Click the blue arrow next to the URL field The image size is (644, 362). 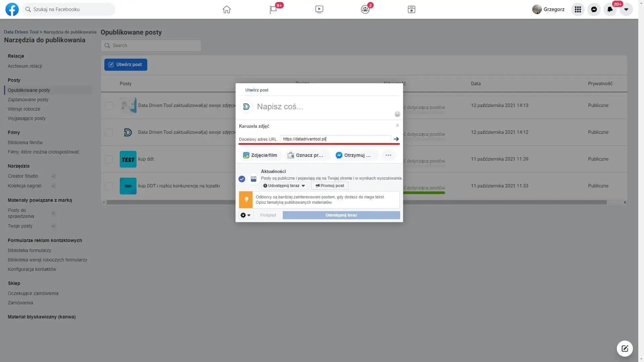click(396, 139)
